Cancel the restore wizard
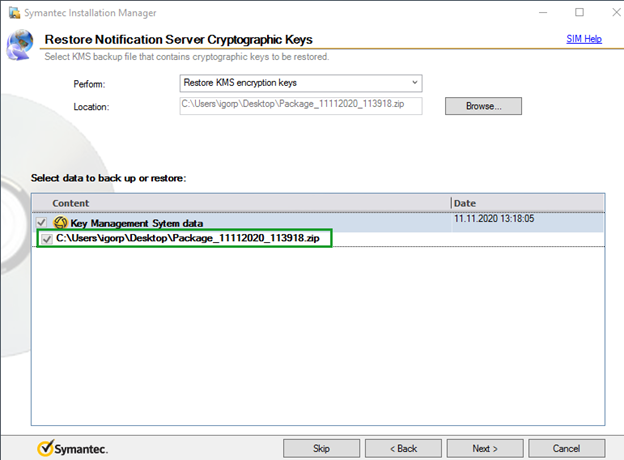624x460 pixels. pos(566,448)
